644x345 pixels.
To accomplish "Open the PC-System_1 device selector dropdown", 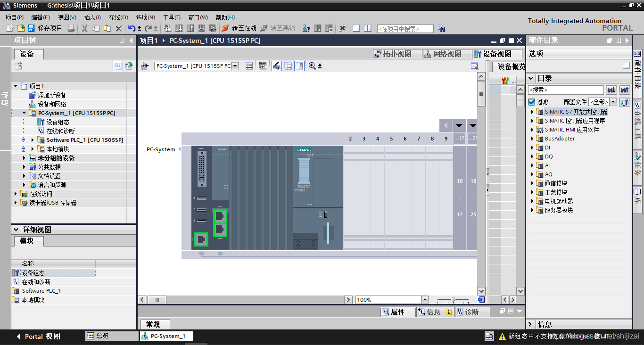I will (235, 66).
